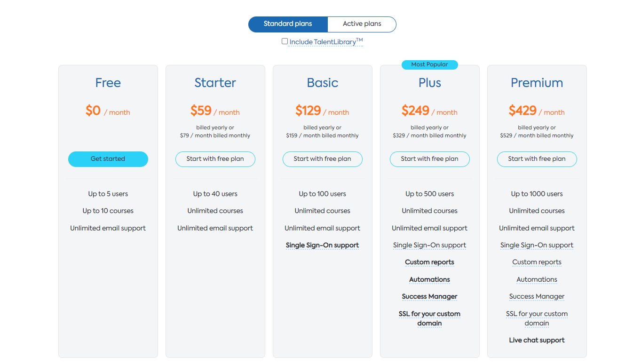Open Single Sign-On support details in Basic plan
The height and width of the screenshot is (364, 641).
point(322,245)
